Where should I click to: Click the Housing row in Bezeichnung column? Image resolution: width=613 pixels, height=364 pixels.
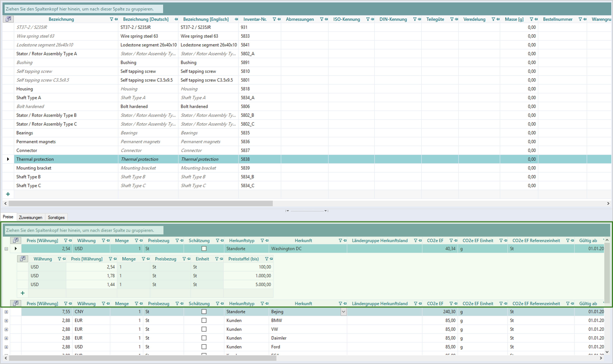(66, 89)
